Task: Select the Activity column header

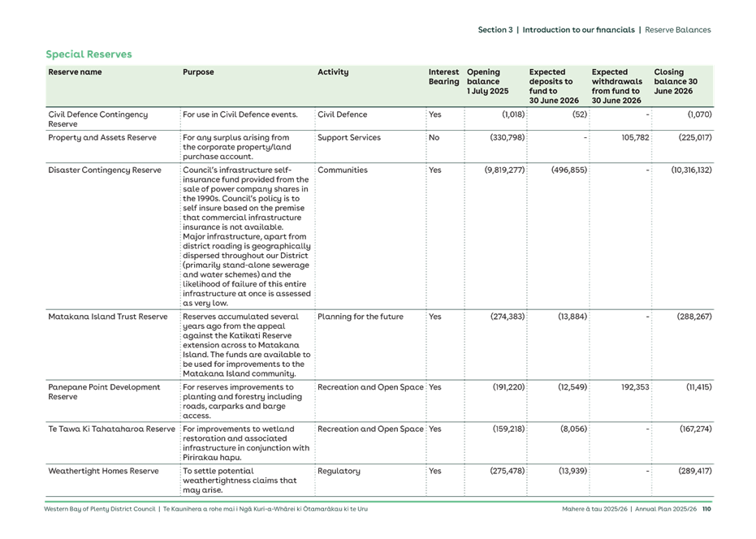Action: pyautogui.click(x=333, y=71)
